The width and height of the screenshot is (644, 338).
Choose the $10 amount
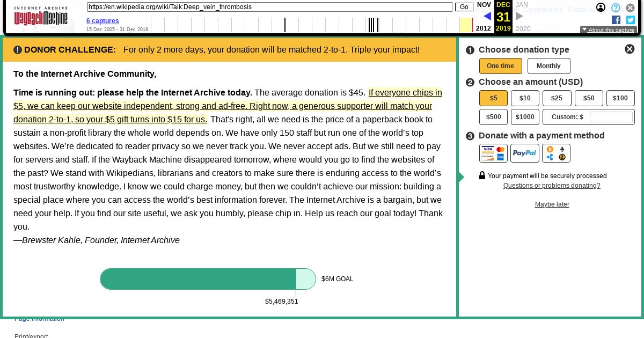[x=525, y=98]
